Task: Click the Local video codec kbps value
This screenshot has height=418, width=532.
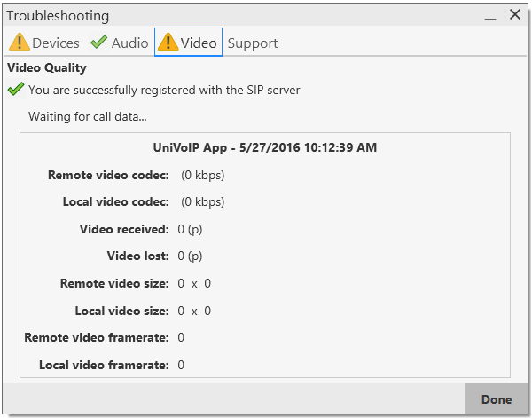Action: pos(202,201)
